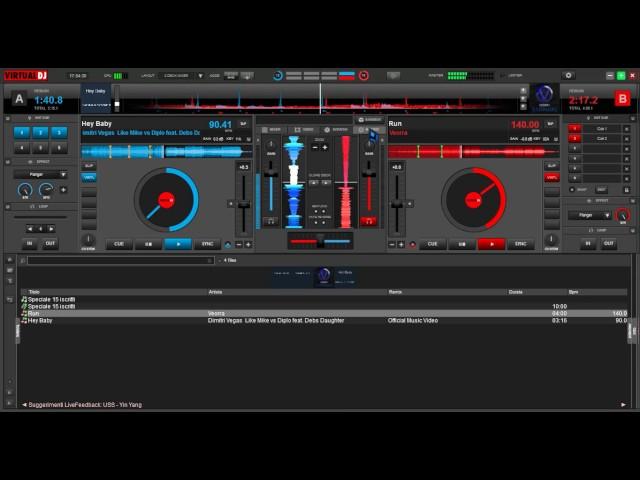Screen dimensions: 640x480
Task: Pitch bend plus button on deck A
Action: click(248, 244)
